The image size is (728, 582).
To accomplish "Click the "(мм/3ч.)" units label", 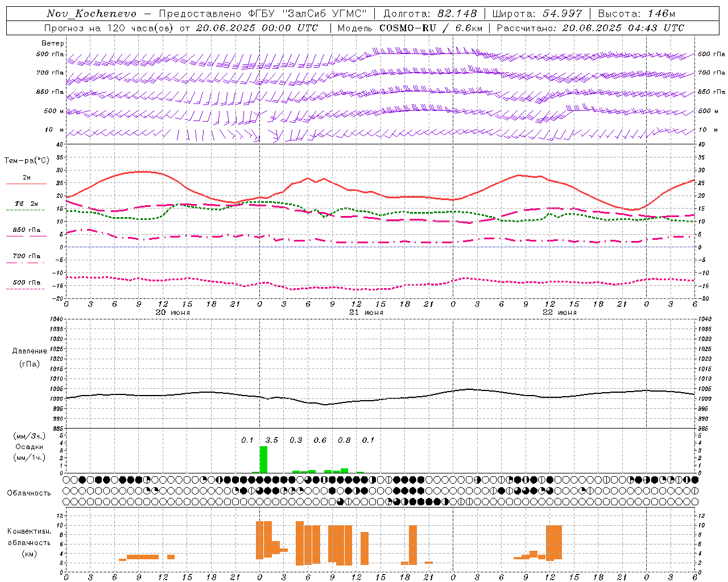I will tap(30, 436).
